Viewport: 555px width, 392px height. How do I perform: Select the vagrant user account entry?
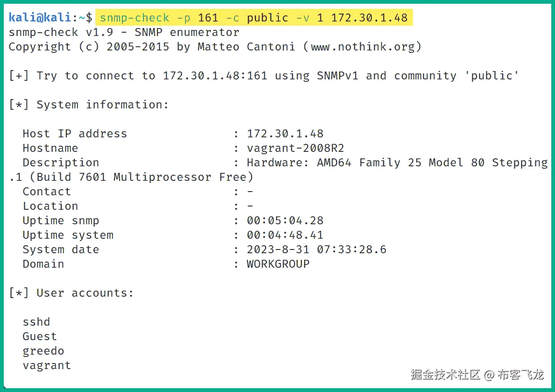(x=46, y=365)
